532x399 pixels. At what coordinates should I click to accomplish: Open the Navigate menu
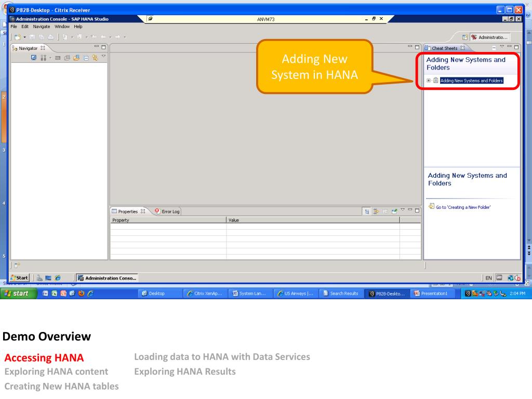42,26
